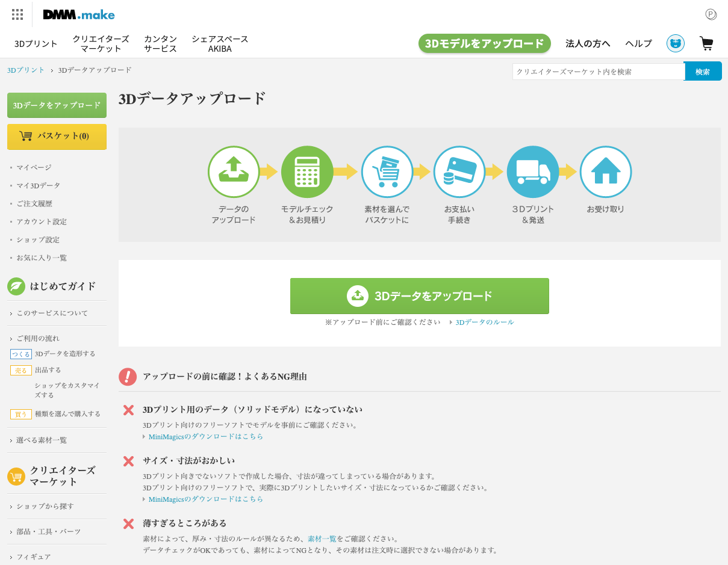Open 法人の方へ page
728x565 pixels.
(x=588, y=43)
